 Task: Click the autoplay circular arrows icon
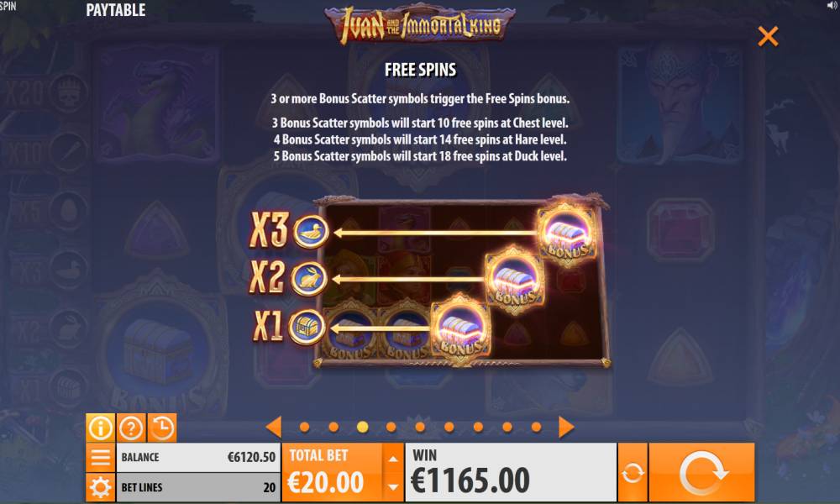[x=633, y=473]
